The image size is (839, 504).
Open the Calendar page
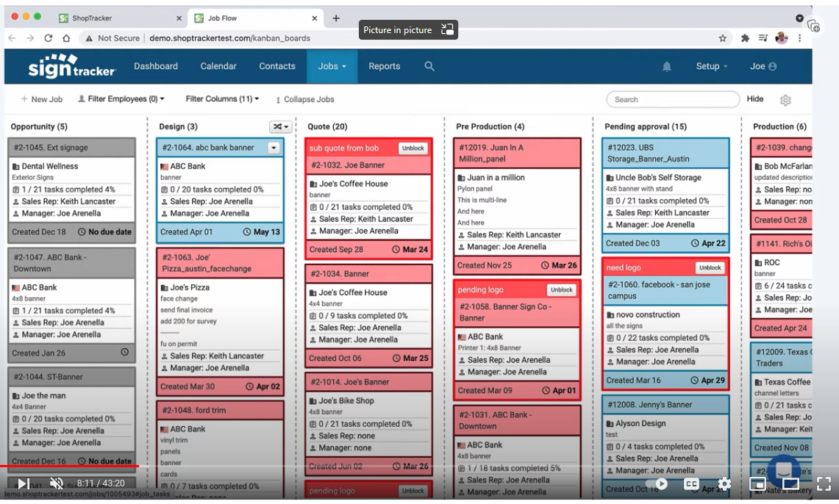(218, 66)
